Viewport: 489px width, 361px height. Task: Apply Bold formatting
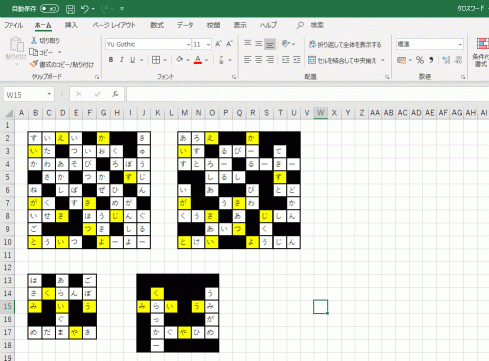coord(111,60)
